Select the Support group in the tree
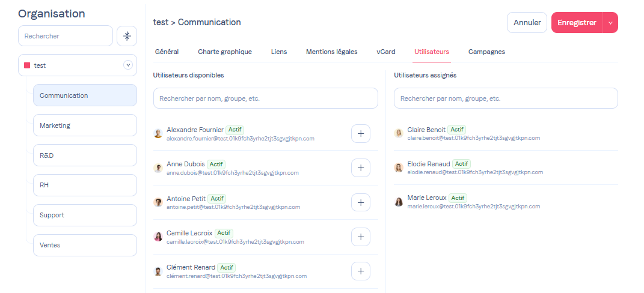 coord(85,215)
